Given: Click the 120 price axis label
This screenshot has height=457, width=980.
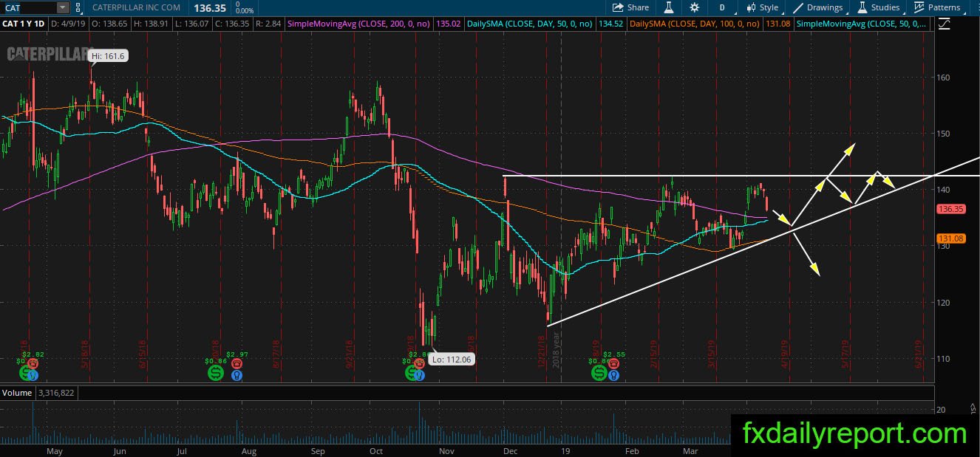Looking at the screenshot, I should pos(944,302).
